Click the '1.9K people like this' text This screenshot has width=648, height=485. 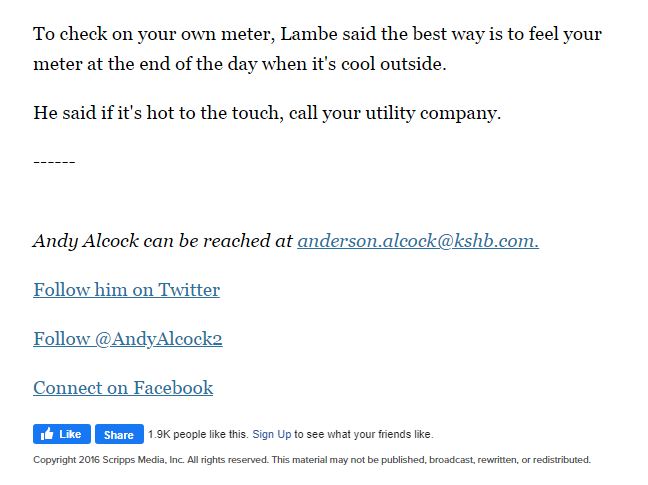(x=198, y=434)
